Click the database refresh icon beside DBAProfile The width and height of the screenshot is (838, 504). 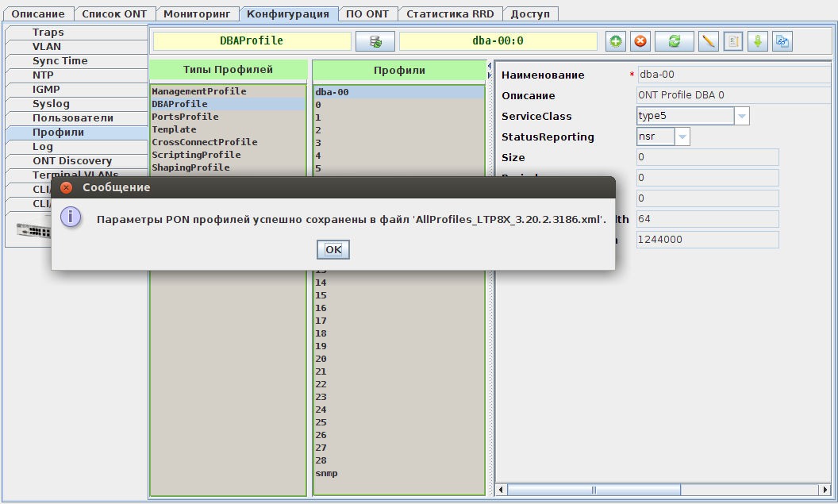pos(375,41)
